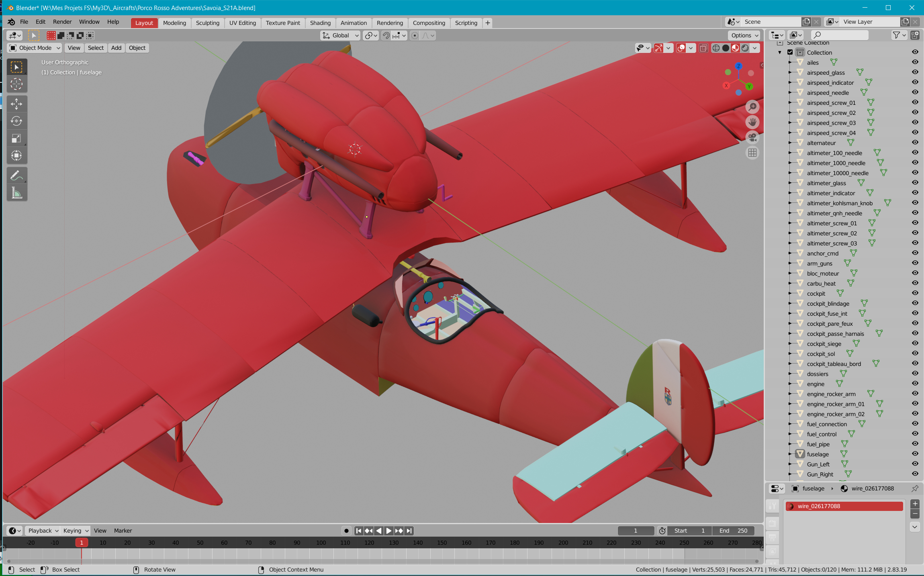Select the Move tool
924x576 pixels.
[16, 104]
